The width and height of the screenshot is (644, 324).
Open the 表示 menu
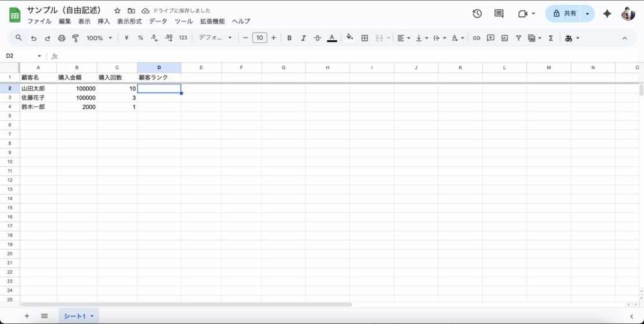point(84,21)
